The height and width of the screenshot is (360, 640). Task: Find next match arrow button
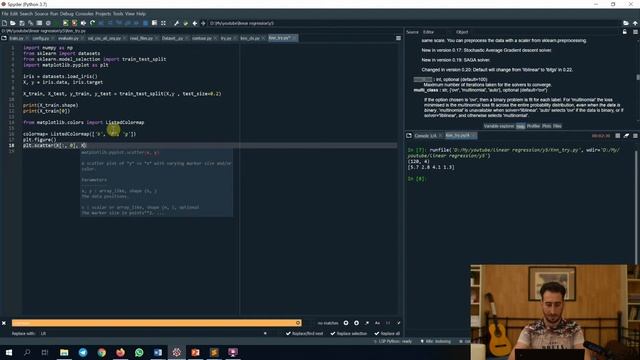pyautogui.click(x=356, y=323)
